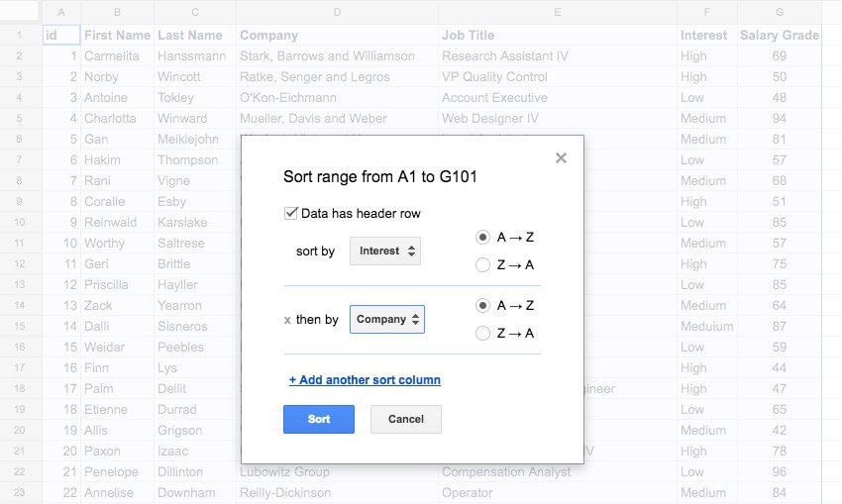
Task: Select row 1 header number
Action: point(20,35)
